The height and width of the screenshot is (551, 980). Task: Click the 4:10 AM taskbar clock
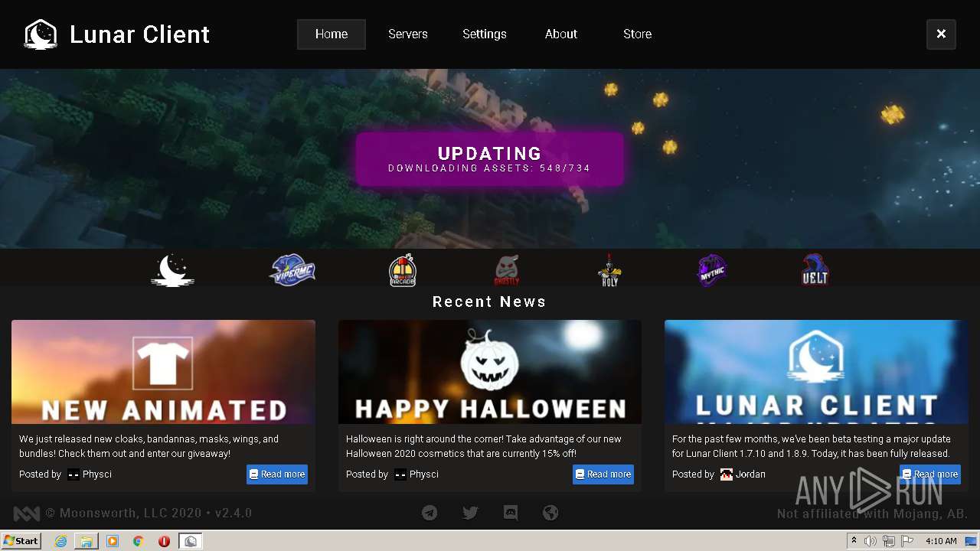[x=941, y=541]
